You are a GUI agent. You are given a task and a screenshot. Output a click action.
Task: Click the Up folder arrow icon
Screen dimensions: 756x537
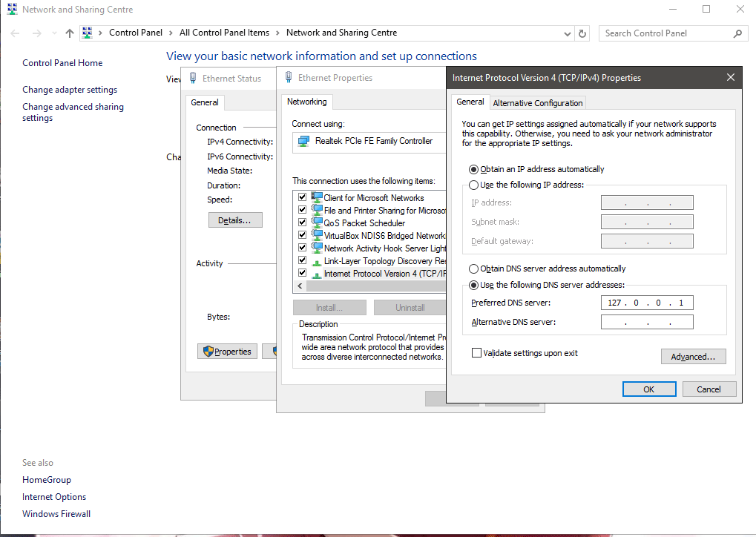tap(70, 33)
